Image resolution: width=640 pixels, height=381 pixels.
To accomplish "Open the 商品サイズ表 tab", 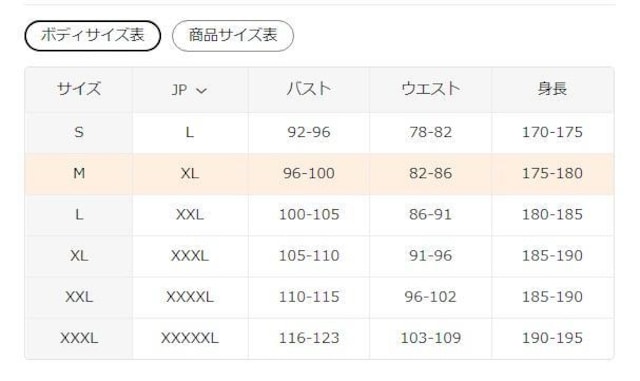I will (233, 36).
